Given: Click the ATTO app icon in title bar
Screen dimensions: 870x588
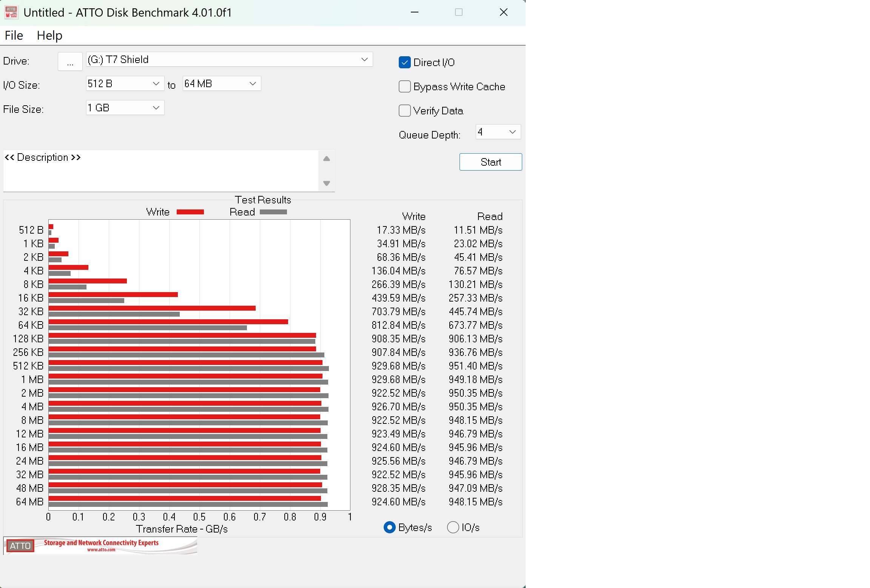Looking at the screenshot, I should point(11,12).
